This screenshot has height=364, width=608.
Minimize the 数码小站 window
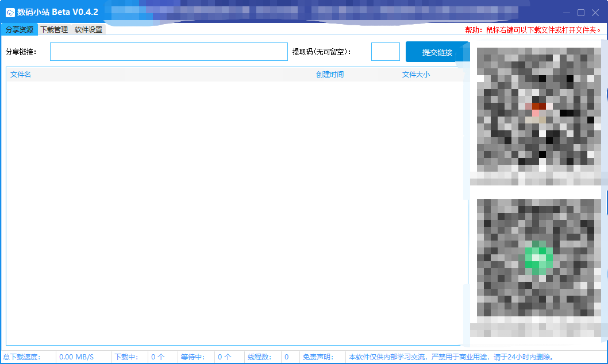coord(567,13)
